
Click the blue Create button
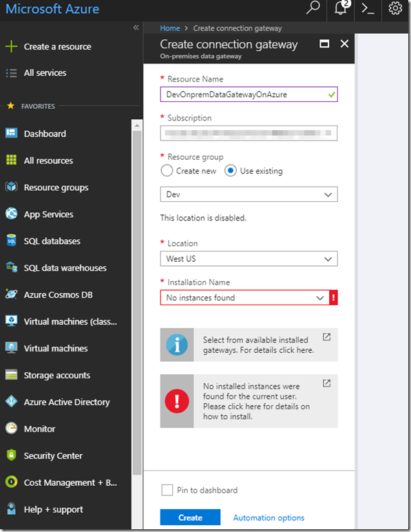coord(190,518)
